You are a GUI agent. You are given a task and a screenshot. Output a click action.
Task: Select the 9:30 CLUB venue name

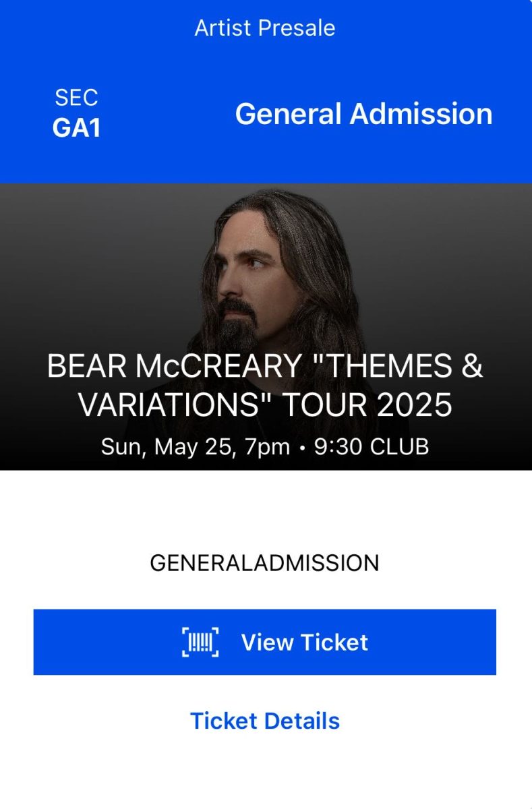point(372,447)
